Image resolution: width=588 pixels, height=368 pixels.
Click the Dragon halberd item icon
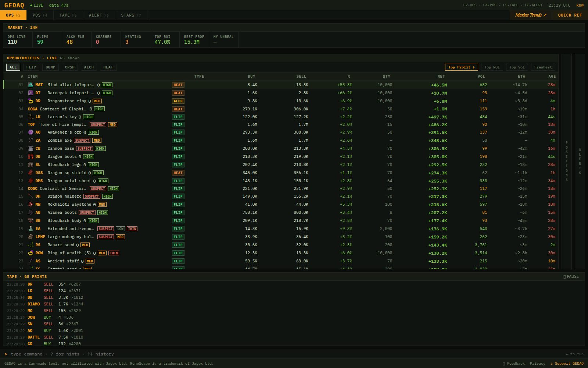31,196
